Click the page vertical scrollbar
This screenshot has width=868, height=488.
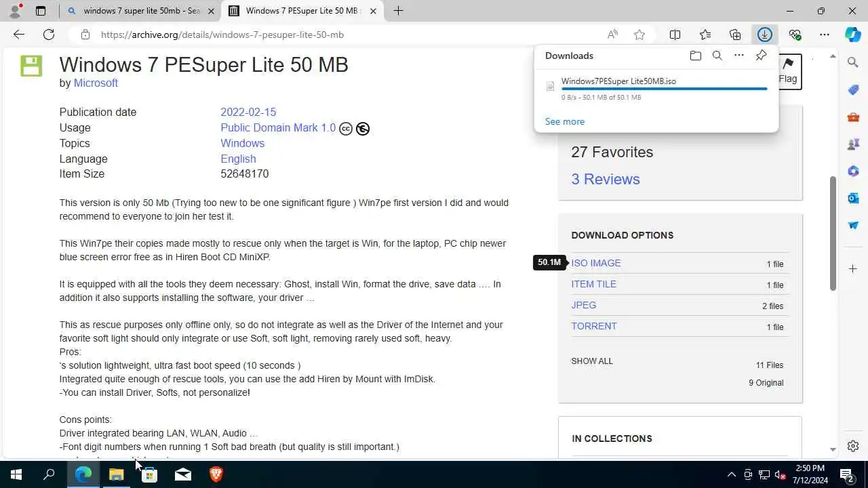833,234
